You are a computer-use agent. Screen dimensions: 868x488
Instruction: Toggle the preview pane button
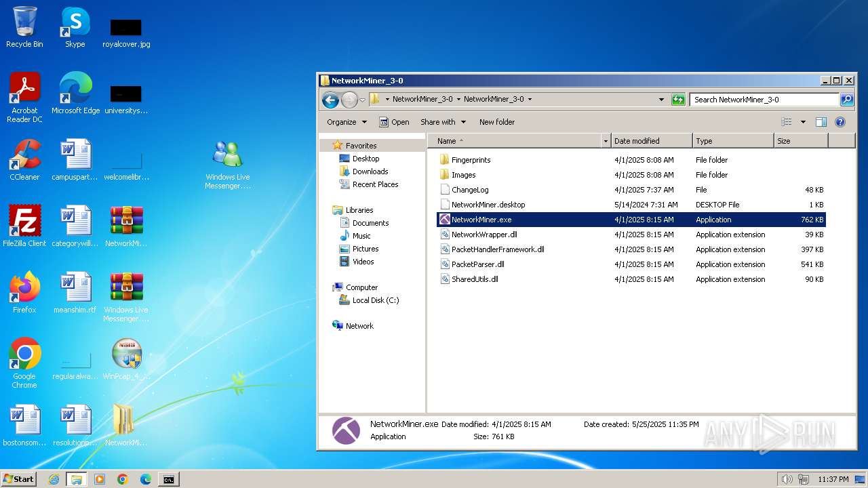(x=821, y=122)
